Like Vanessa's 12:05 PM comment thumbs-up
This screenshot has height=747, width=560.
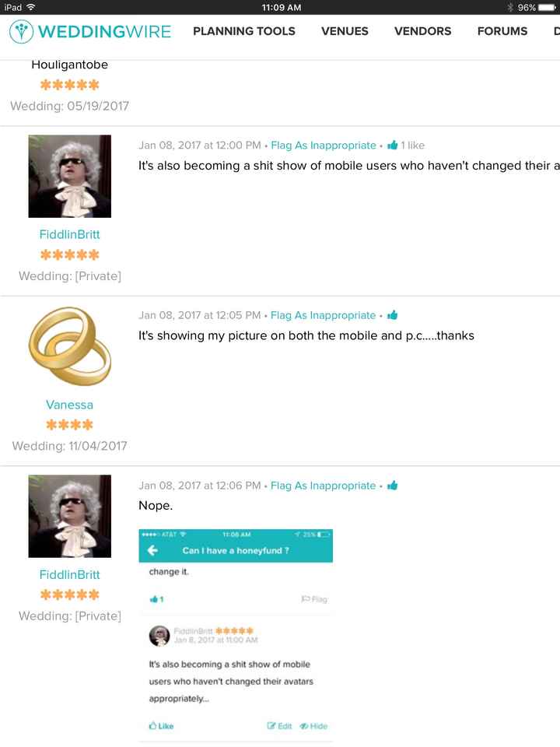coord(392,315)
